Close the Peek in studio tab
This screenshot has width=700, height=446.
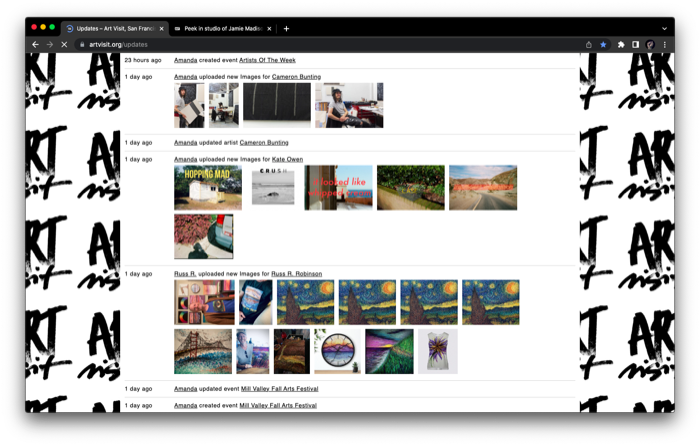(269, 29)
